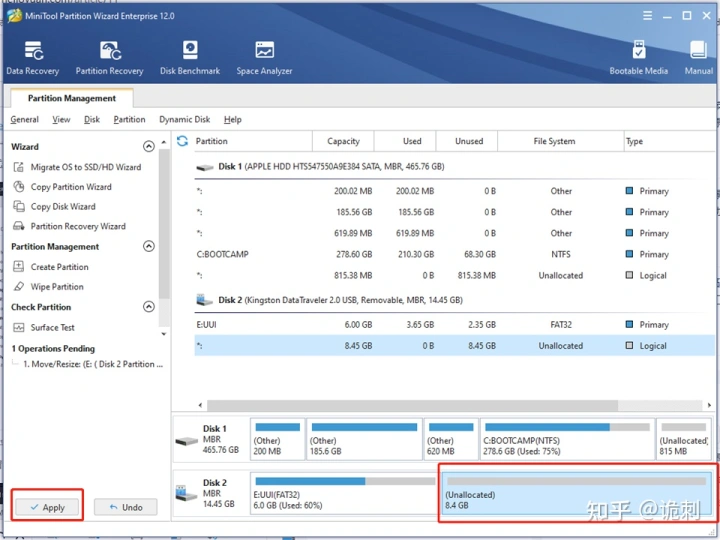Screen dimensions: 720x540
Task: Select C:BOOTCAMP(NTFS) block in disk map
Action: click(567, 439)
